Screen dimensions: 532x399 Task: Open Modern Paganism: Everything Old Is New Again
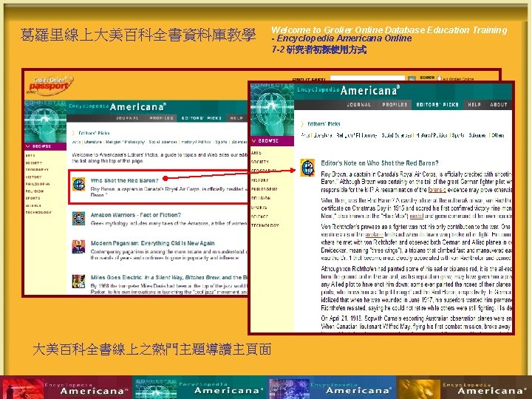pyautogui.click(x=153, y=243)
